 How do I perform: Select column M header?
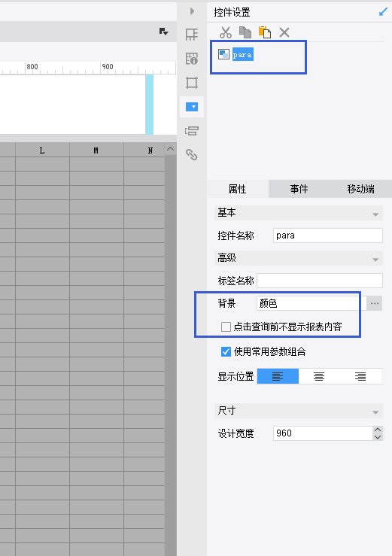pyautogui.click(x=96, y=150)
